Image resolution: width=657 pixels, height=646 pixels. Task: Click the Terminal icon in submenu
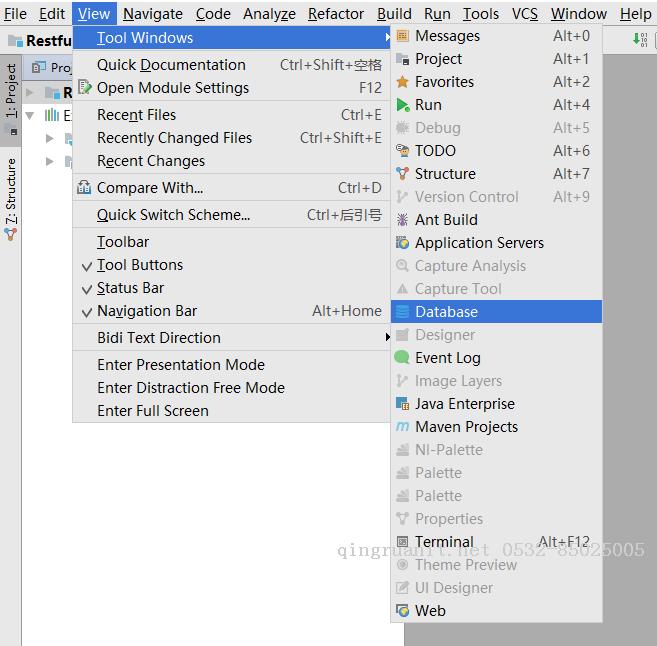coord(402,542)
